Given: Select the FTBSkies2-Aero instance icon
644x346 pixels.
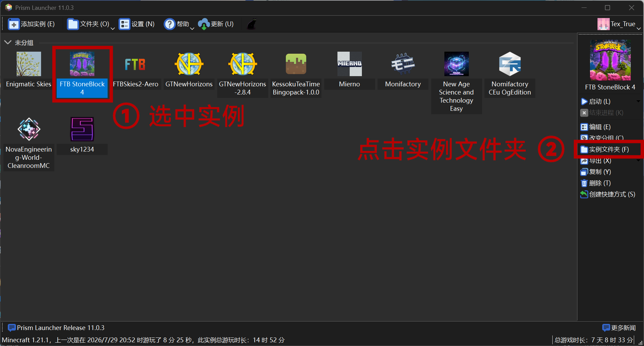Looking at the screenshot, I should pos(135,64).
